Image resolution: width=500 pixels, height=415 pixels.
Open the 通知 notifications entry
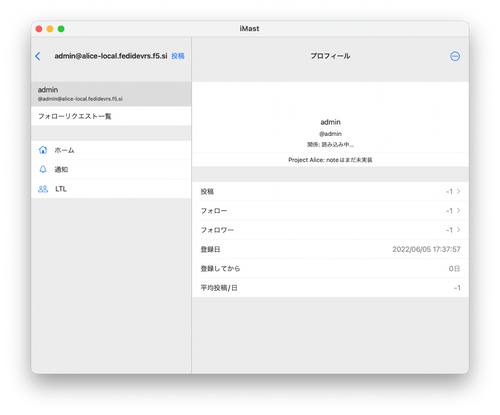(x=111, y=169)
